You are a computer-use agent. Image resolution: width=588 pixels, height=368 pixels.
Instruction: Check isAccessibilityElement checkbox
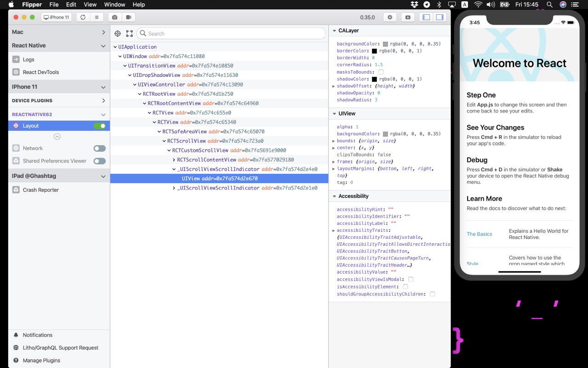click(405, 287)
